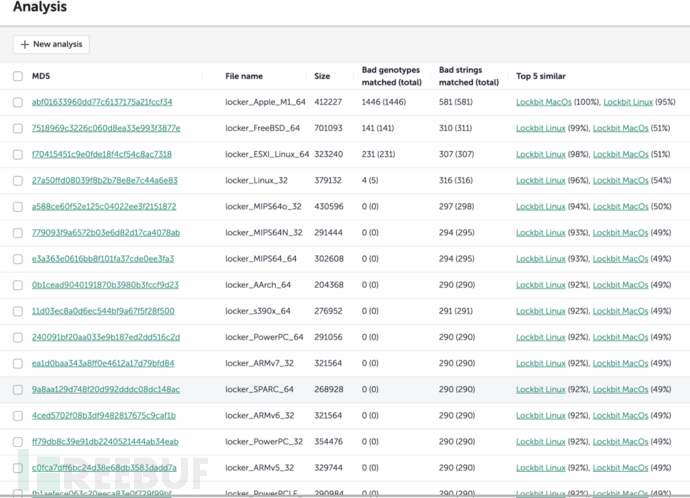Open Lockbit Linux (99%) link for FreeBSD row
The width and height of the screenshot is (690, 498).
541,128
